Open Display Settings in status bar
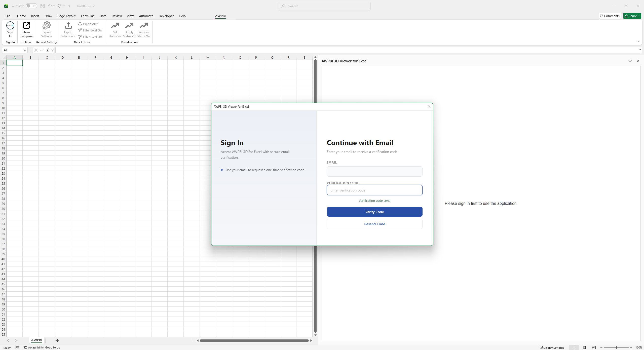644x350 pixels. click(551, 347)
